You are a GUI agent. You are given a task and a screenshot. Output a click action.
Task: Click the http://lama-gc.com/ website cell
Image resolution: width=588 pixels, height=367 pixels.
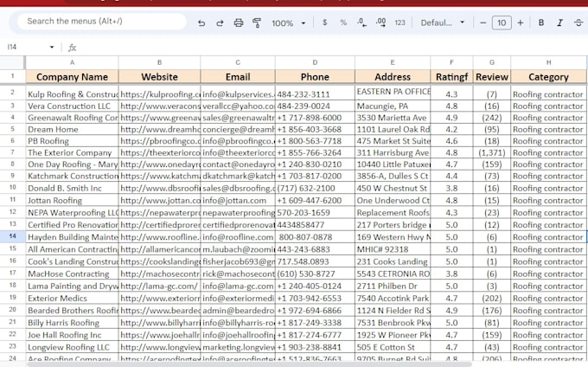[159, 286]
